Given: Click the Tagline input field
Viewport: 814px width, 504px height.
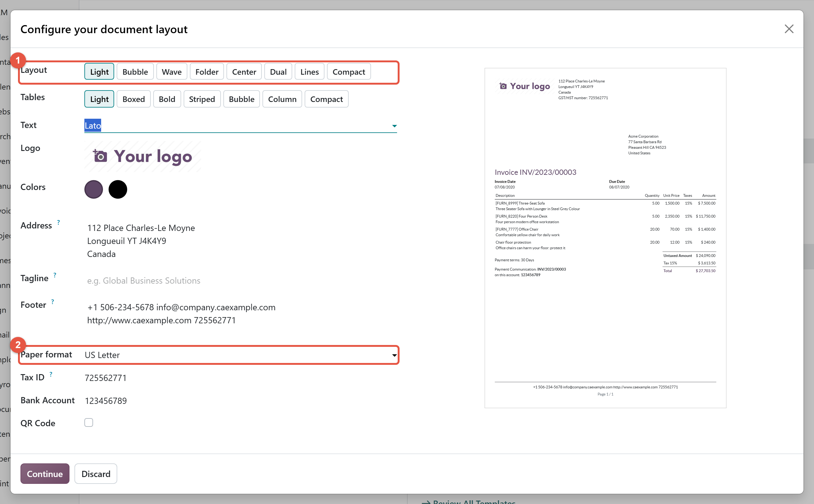Looking at the screenshot, I should tap(240, 281).
